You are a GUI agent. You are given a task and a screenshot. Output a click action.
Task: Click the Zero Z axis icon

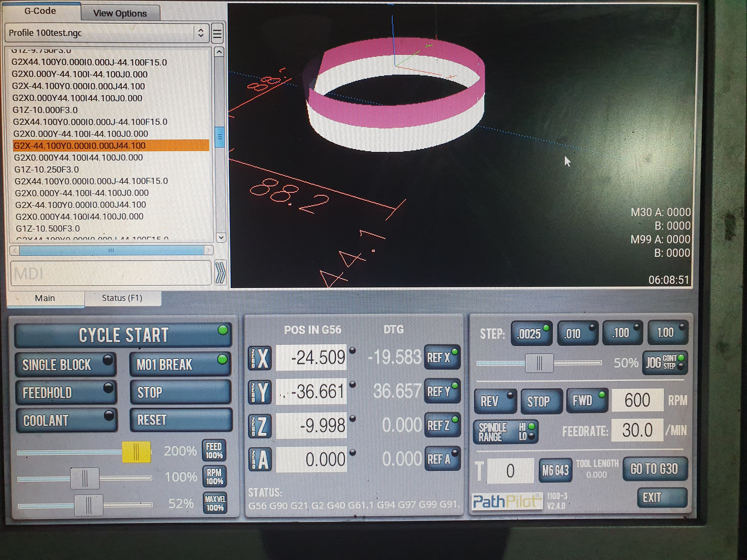[x=260, y=426]
